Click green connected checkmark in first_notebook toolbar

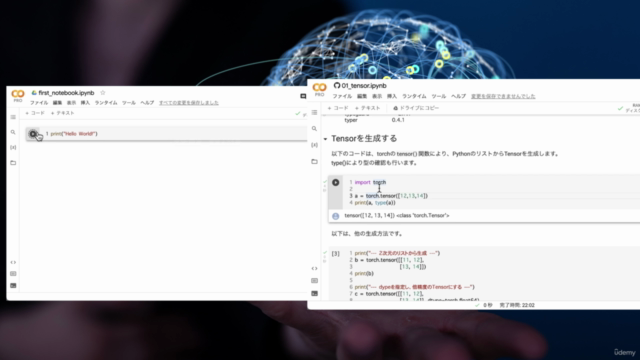tap(298, 113)
